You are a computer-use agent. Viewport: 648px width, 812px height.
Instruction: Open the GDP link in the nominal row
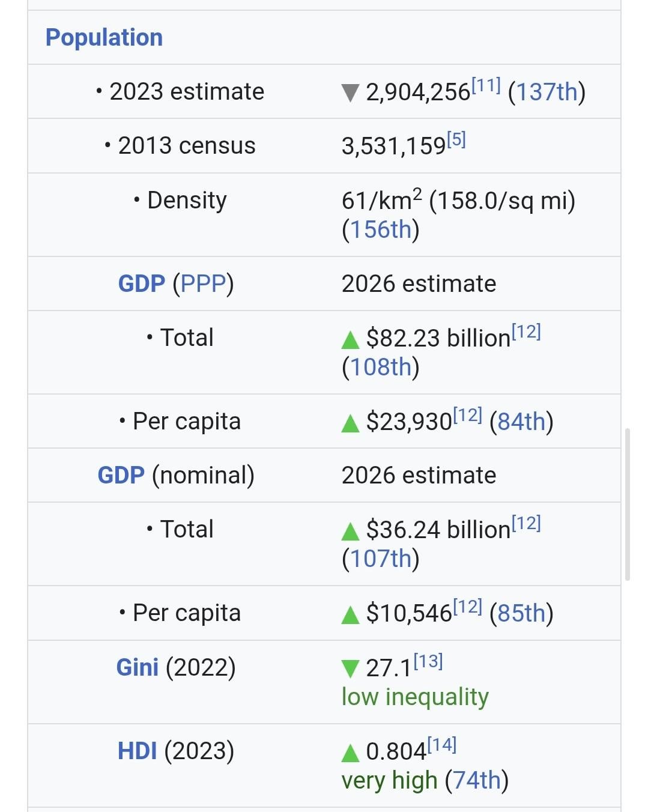121,475
